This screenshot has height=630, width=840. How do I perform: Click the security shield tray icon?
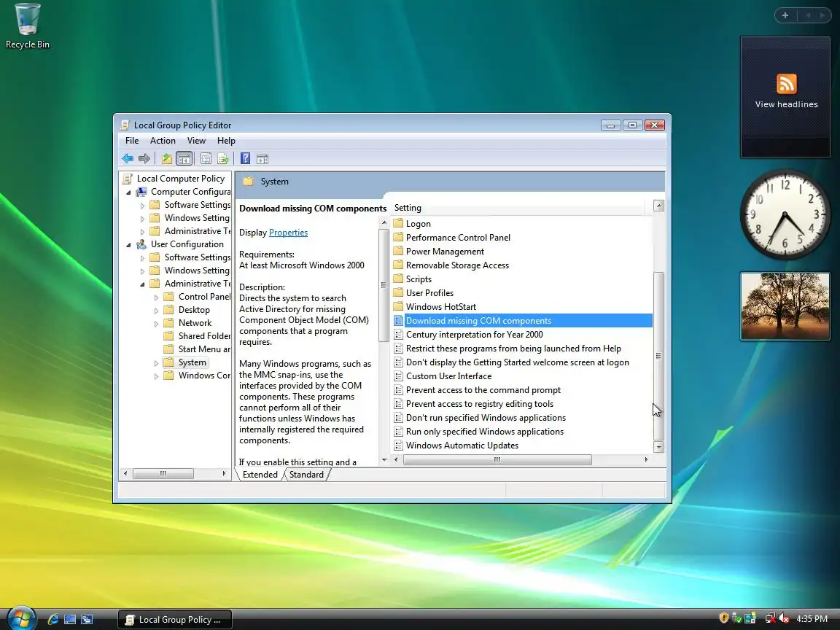tap(724, 618)
